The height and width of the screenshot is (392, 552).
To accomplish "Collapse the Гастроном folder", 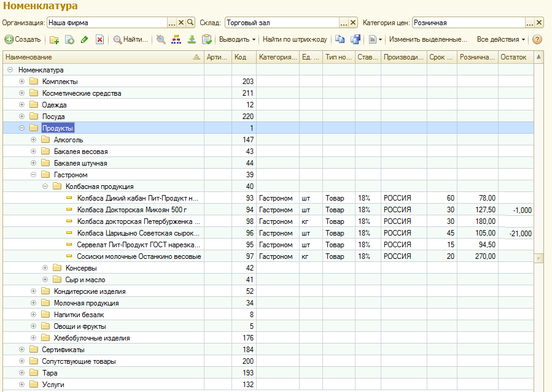I will coord(33,174).
